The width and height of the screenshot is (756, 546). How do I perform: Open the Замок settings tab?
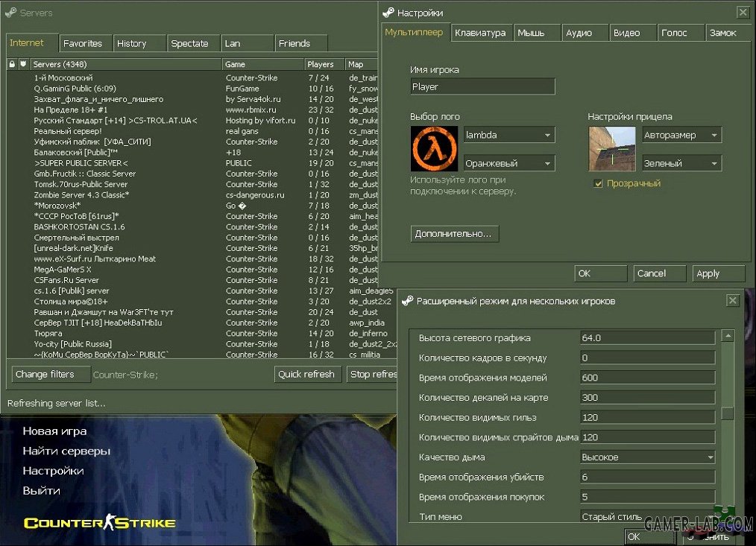[728, 33]
